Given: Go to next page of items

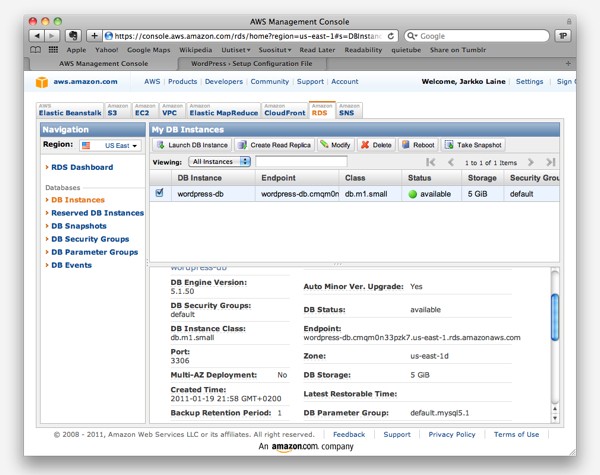Looking at the screenshot, I should pyautogui.click(x=530, y=162).
